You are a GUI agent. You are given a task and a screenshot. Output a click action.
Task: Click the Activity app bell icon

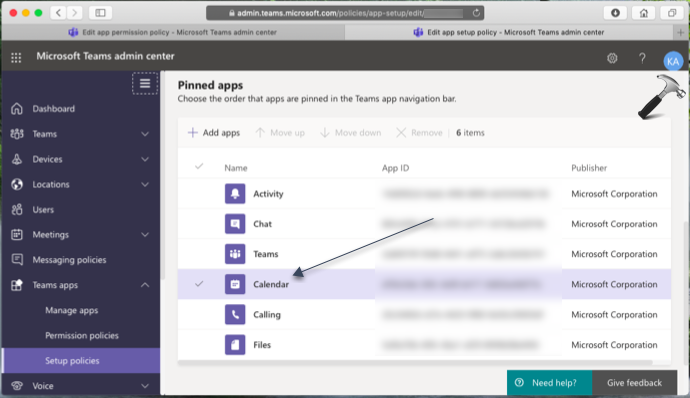pos(235,194)
